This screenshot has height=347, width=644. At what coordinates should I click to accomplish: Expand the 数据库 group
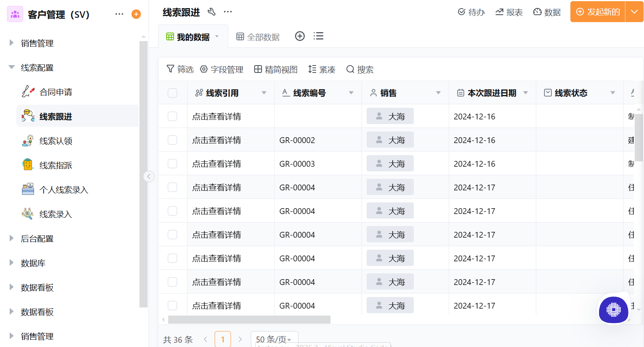point(12,262)
